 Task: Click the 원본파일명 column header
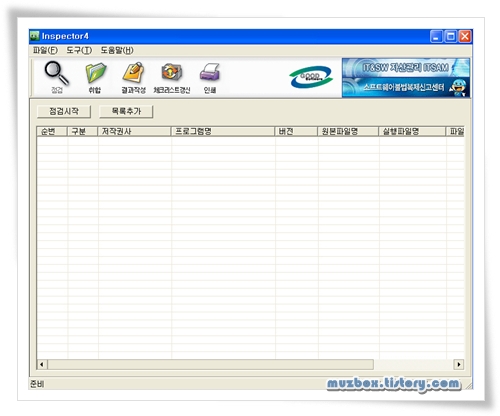point(348,131)
